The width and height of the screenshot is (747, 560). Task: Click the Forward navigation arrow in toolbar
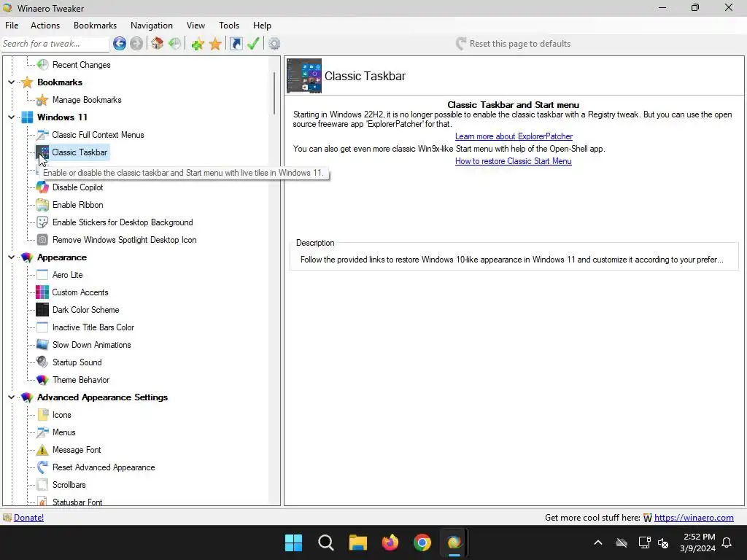(136, 44)
